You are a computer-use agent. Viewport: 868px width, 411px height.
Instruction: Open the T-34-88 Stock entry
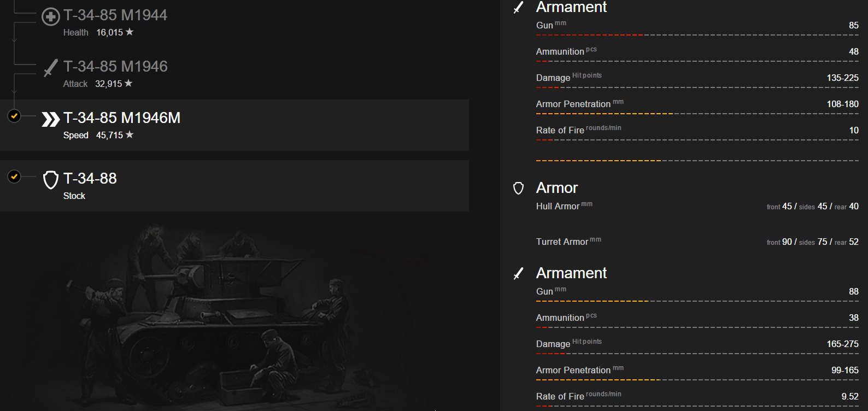(234, 186)
